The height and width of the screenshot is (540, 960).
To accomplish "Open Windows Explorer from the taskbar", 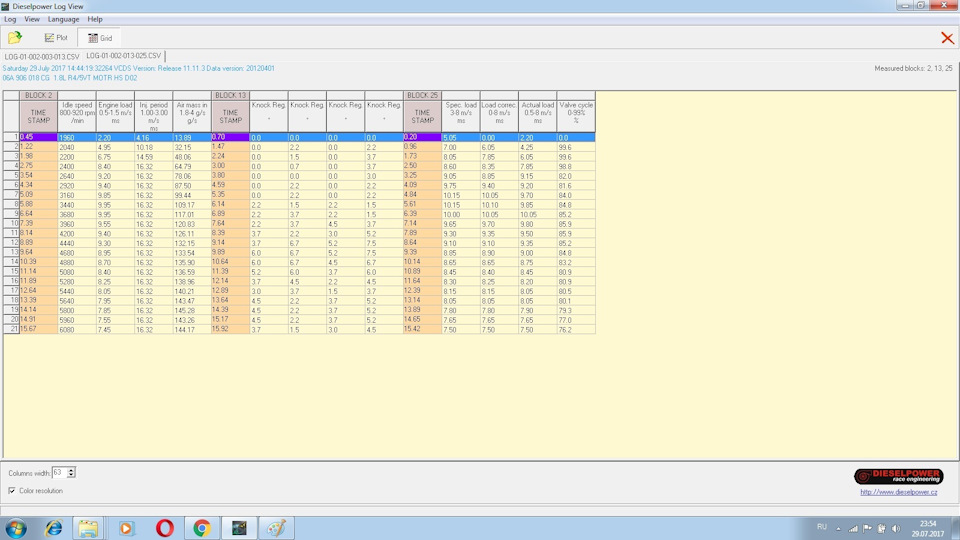I will [88, 528].
